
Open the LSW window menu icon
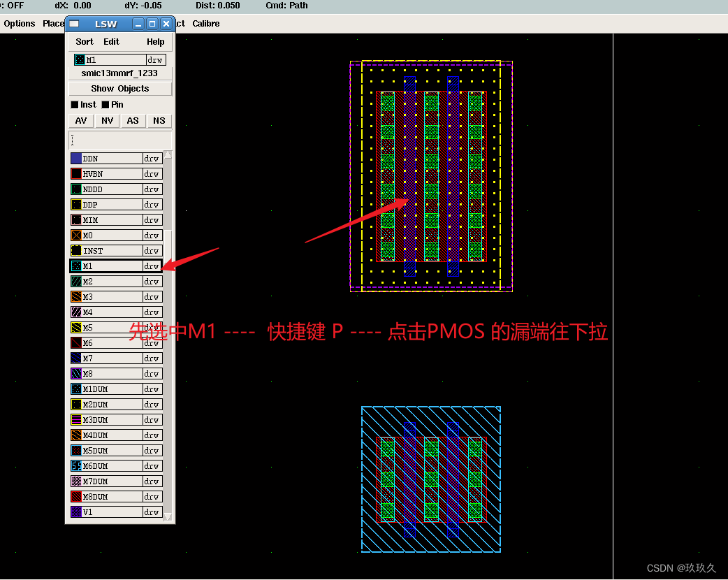74,24
